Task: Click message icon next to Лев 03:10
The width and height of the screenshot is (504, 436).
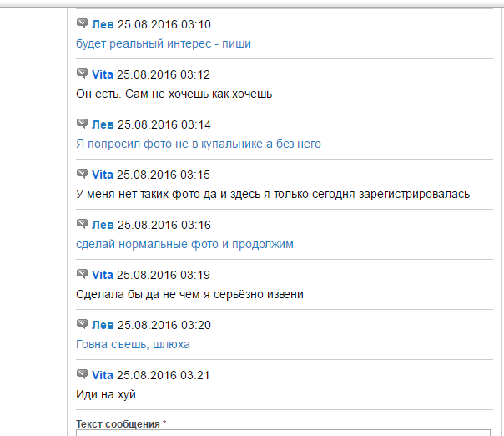Action: click(x=82, y=23)
